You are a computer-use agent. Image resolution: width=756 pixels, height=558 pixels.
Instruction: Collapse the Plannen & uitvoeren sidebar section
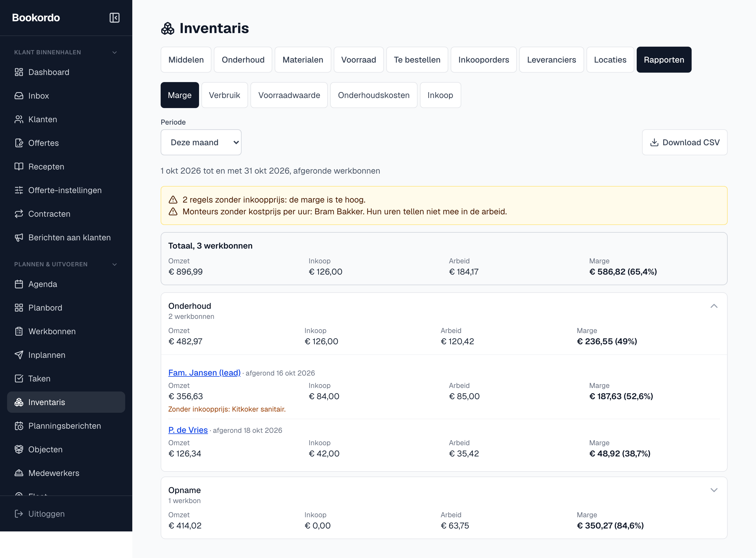coord(115,265)
